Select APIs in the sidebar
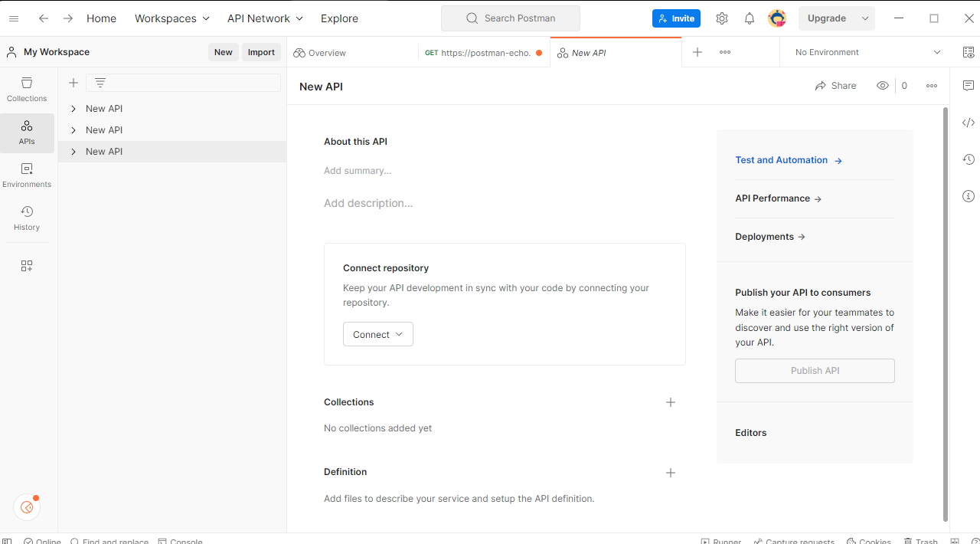 click(x=27, y=133)
